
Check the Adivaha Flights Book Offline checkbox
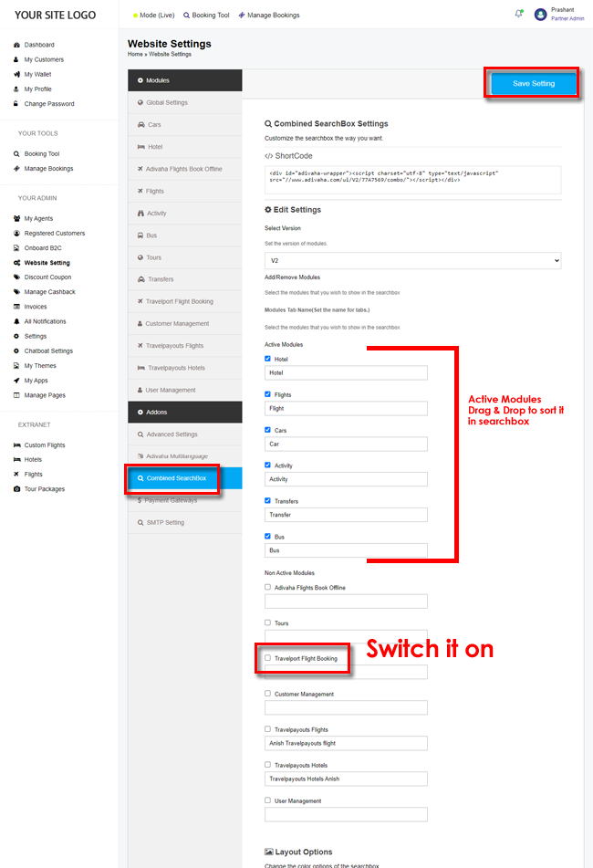pyautogui.click(x=267, y=587)
